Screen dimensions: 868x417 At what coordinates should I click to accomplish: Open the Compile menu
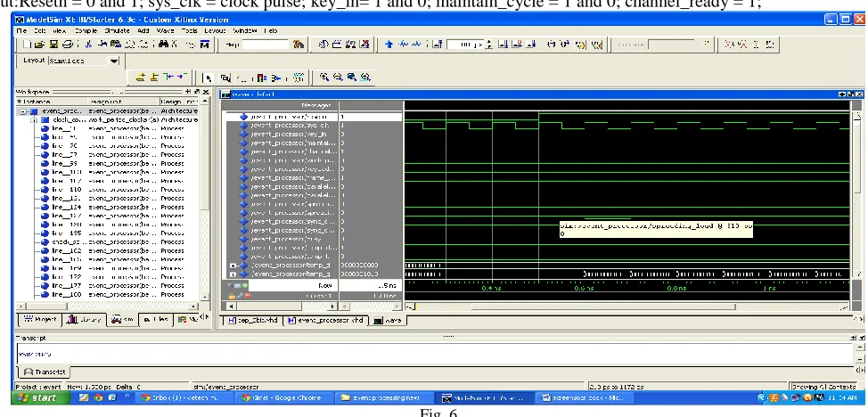click(x=86, y=31)
